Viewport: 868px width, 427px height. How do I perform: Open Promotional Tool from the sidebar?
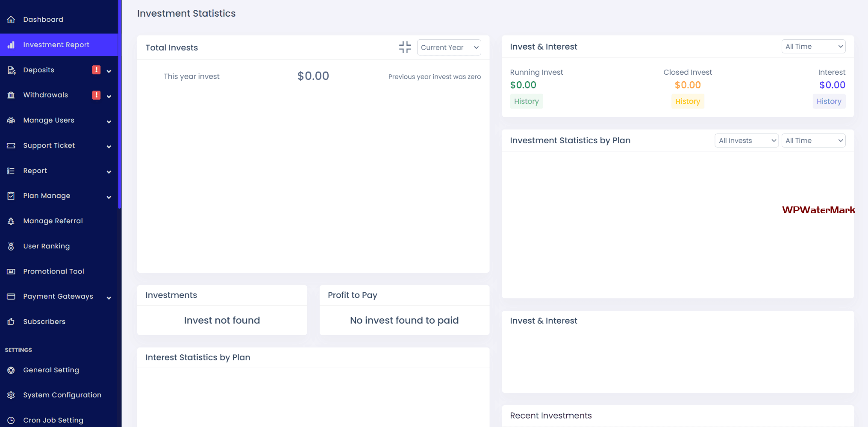[x=53, y=271]
